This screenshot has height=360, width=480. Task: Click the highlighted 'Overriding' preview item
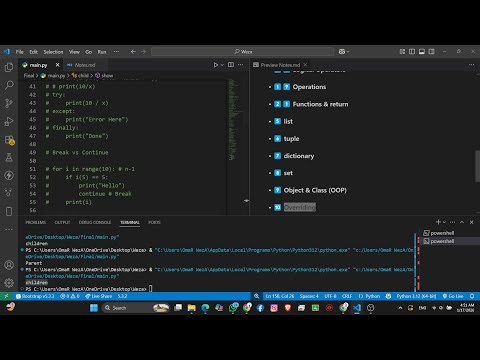point(300,207)
